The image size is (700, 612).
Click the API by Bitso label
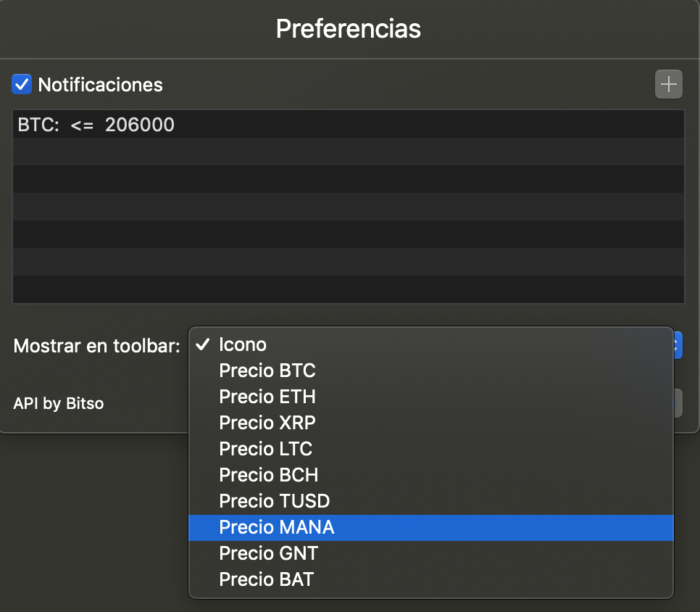click(x=59, y=403)
